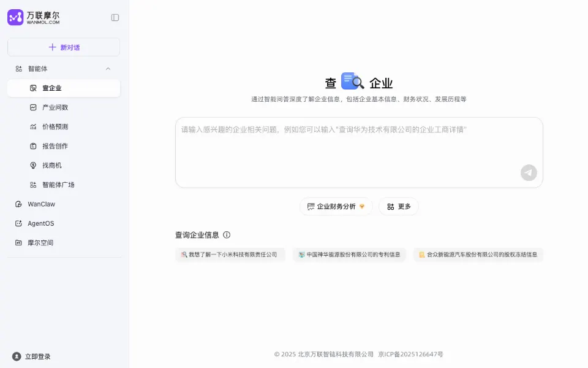The height and width of the screenshot is (368, 588).
Task: Click the 找商机 lightbulb icon
Action: click(x=33, y=165)
